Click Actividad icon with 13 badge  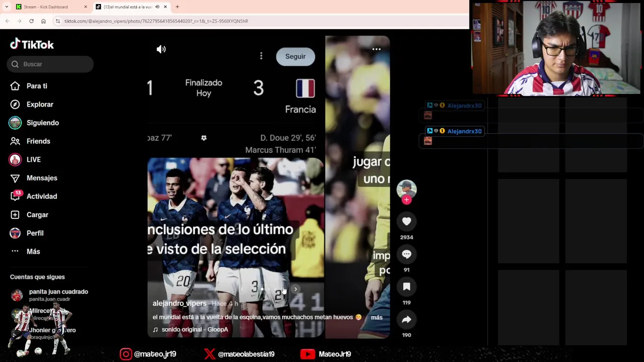pyautogui.click(x=16, y=196)
